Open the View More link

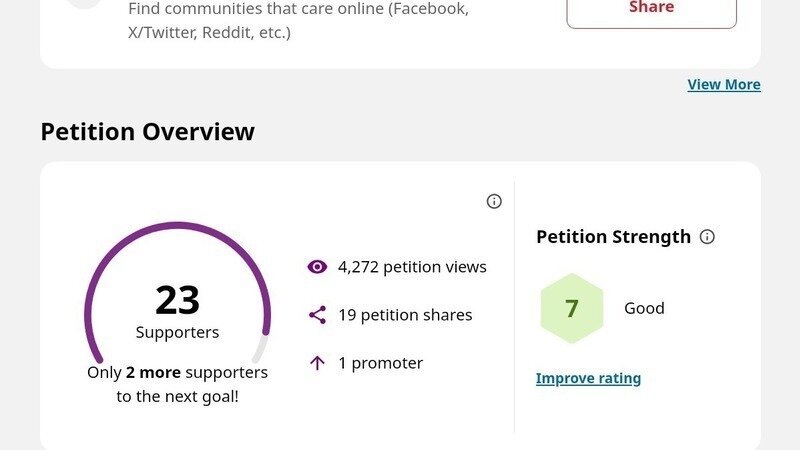pos(724,85)
